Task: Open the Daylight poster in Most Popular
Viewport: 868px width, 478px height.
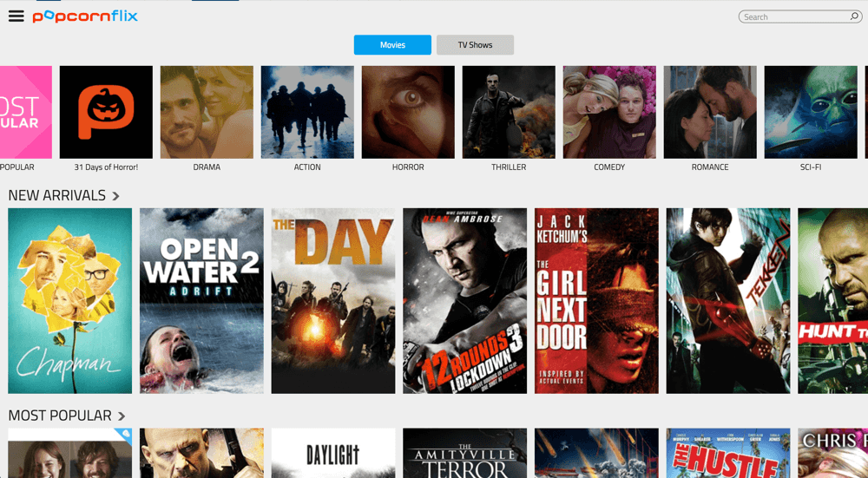Action: click(x=333, y=453)
